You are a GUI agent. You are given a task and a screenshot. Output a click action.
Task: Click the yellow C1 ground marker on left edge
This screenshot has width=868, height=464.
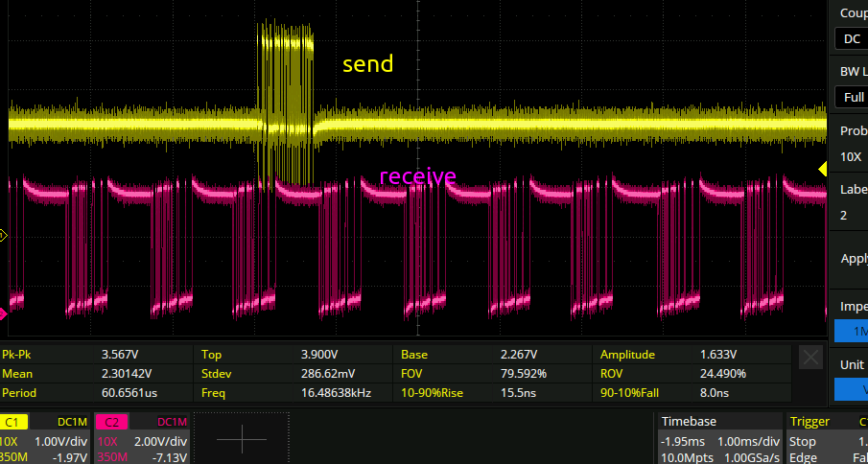point(4,235)
